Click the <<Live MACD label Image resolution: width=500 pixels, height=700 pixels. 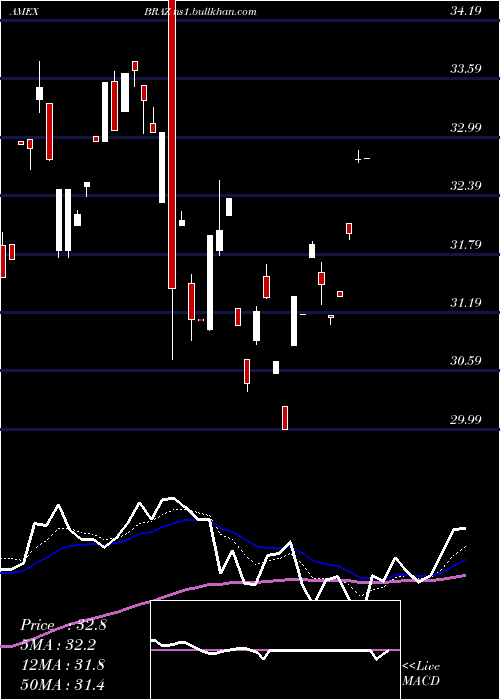tap(421, 674)
